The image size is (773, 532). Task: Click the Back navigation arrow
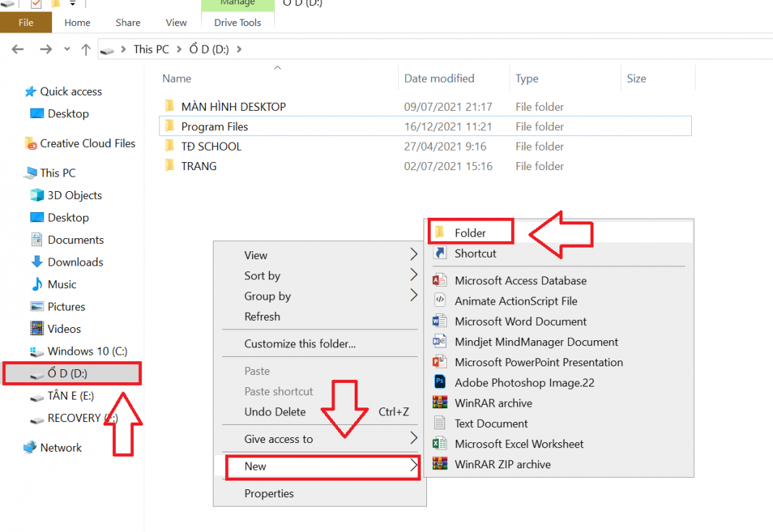[18, 49]
